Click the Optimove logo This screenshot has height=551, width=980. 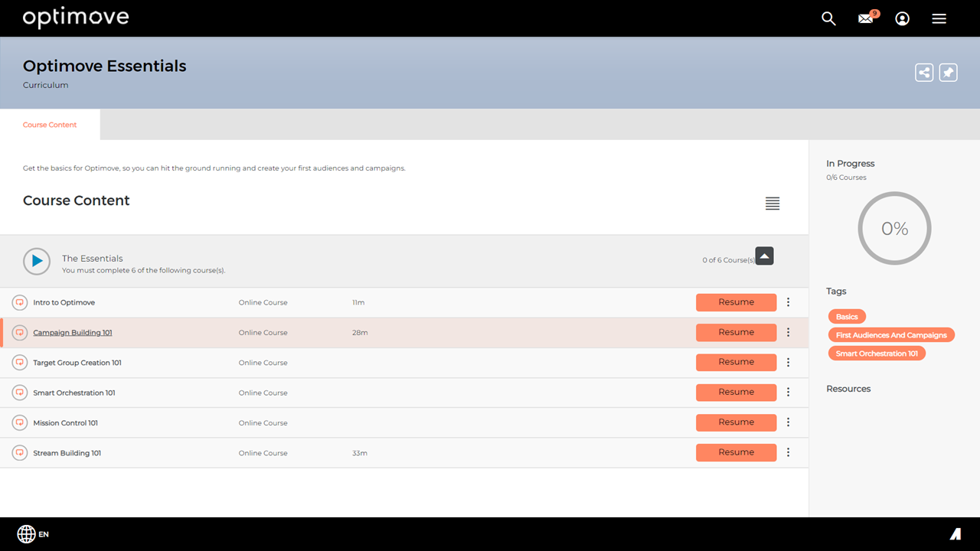(76, 18)
